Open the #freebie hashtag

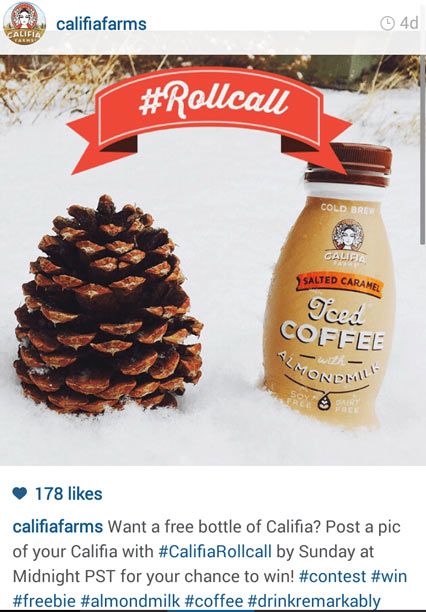tap(45, 601)
